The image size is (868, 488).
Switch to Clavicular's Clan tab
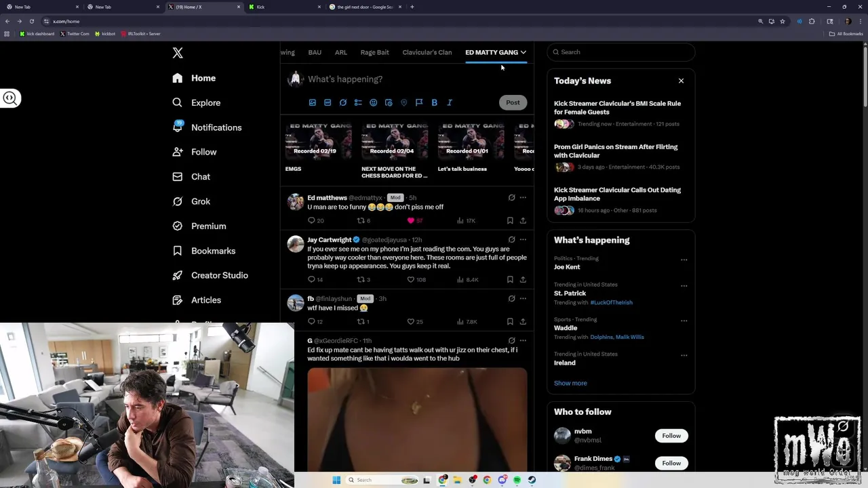(x=427, y=52)
